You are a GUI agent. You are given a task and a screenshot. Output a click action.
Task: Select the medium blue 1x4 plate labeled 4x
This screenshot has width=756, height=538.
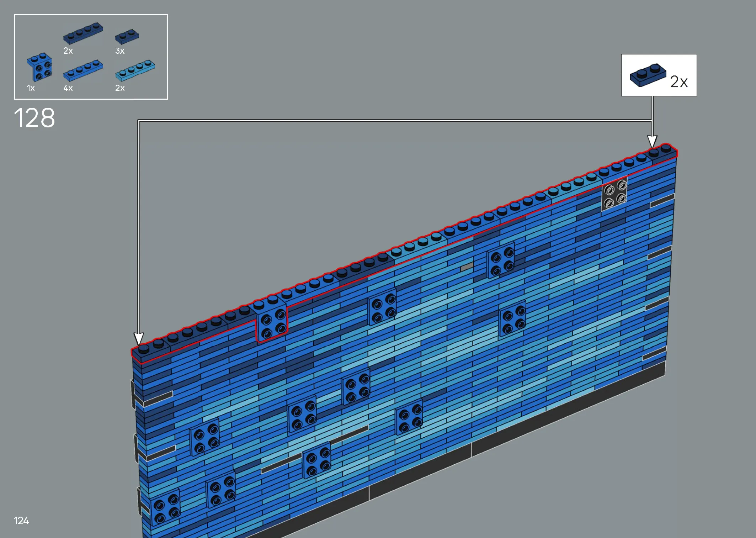coord(83,70)
